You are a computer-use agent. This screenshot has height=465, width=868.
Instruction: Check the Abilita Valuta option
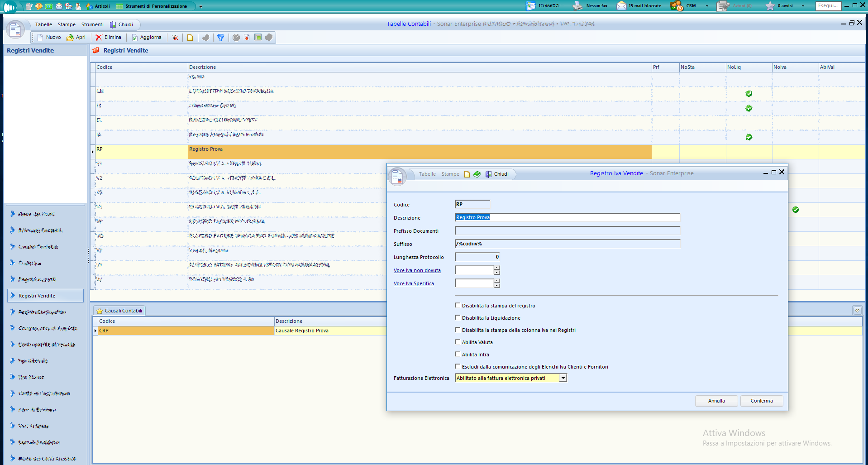458,342
